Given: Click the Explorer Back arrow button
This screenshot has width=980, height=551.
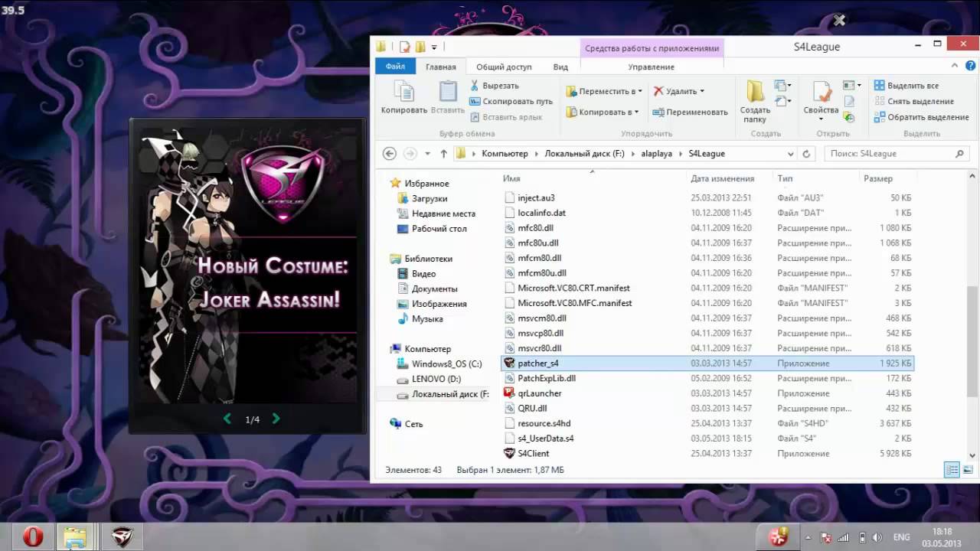Looking at the screenshot, I should coord(389,154).
